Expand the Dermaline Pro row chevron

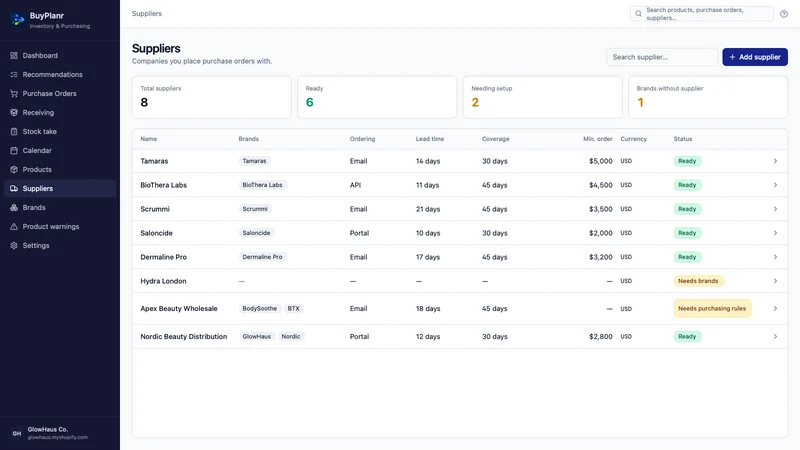coord(775,257)
